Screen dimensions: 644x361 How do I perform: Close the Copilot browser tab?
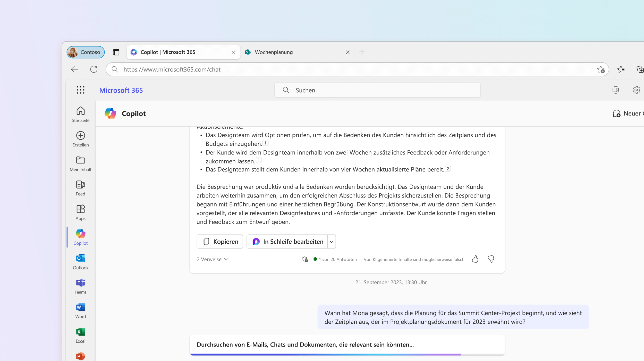(233, 52)
